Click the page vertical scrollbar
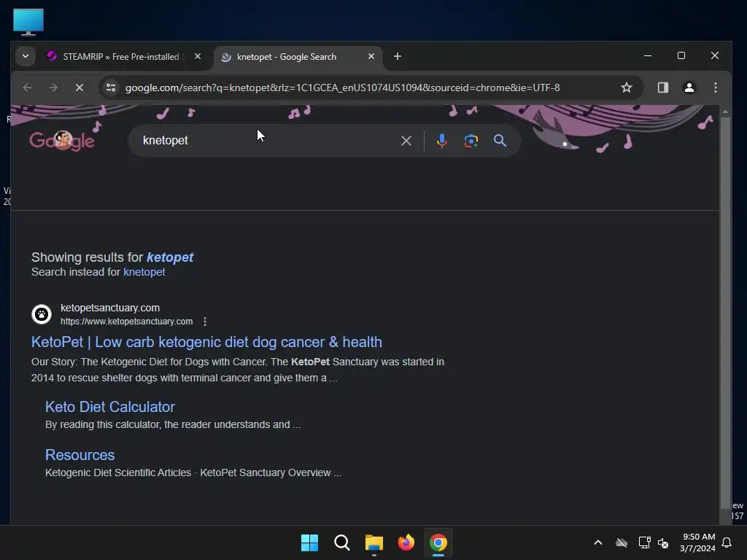 coord(725,312)
